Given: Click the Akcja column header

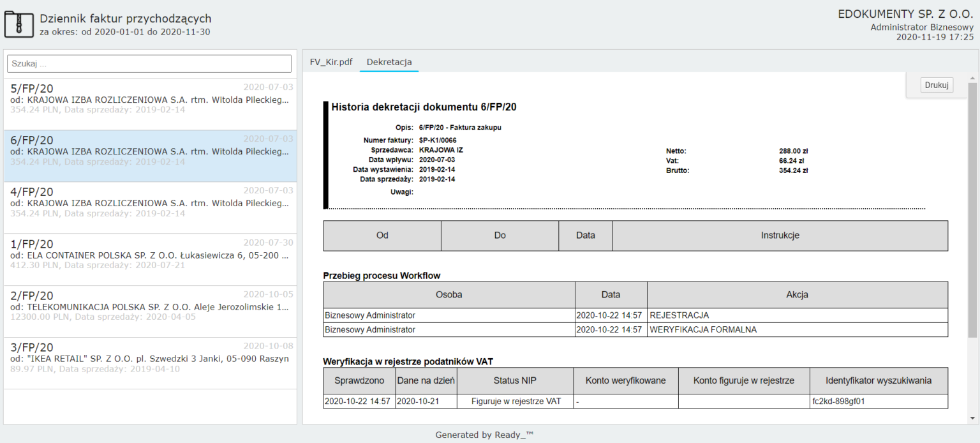Looking at the screenshot, I should (798, 295).
